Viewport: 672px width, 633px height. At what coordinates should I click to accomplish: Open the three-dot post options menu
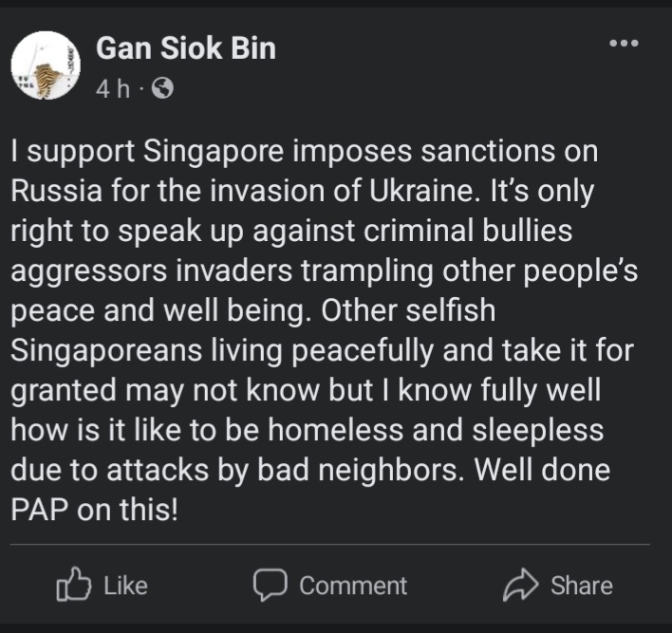pyautogui.click(x=624, y=44)
